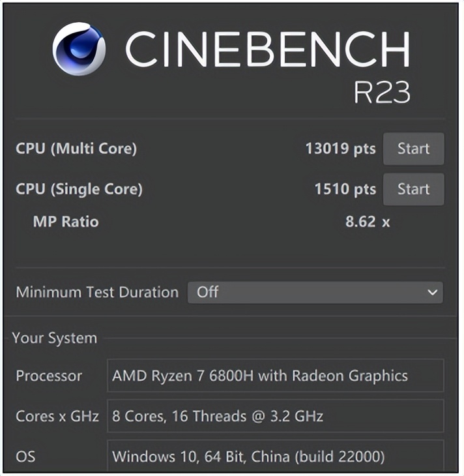
Task: Start the CPU Single Core test
Action: [413, 189]
